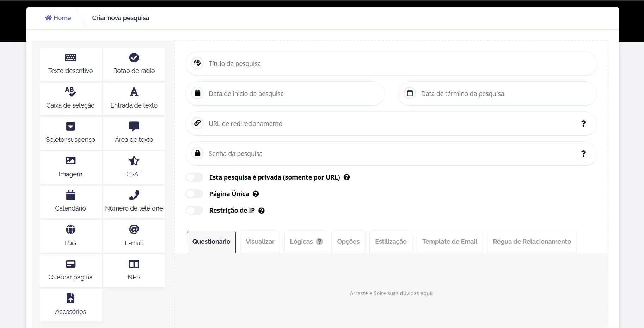644x328 pixels.
Task: Select the Acessórios file upload icon
Action: [70, 298]
